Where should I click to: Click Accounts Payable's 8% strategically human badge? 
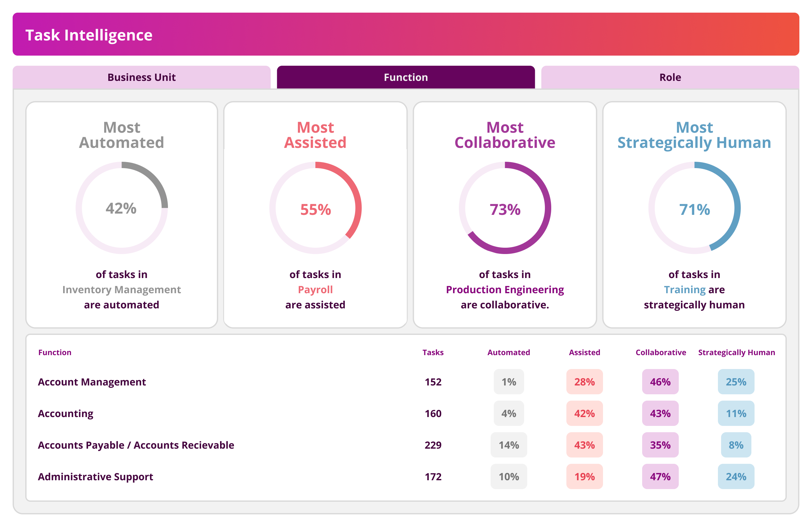736,445
